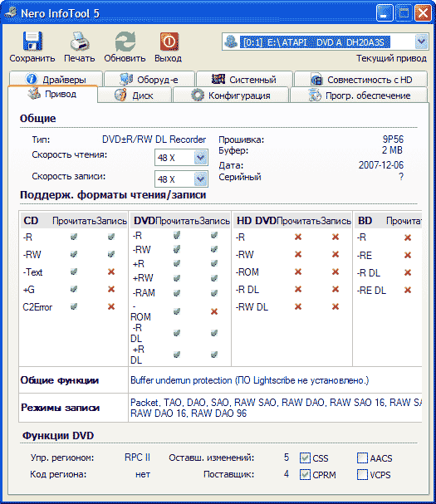This screenshot has width=436, height=504.
Task: Click the Драйверы tab info icon
Action: (x=32, y=79)
